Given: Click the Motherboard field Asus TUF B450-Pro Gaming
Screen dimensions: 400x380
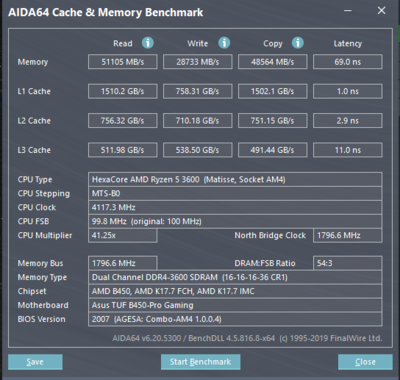Looking at the screenshot, I should [235, 305].
